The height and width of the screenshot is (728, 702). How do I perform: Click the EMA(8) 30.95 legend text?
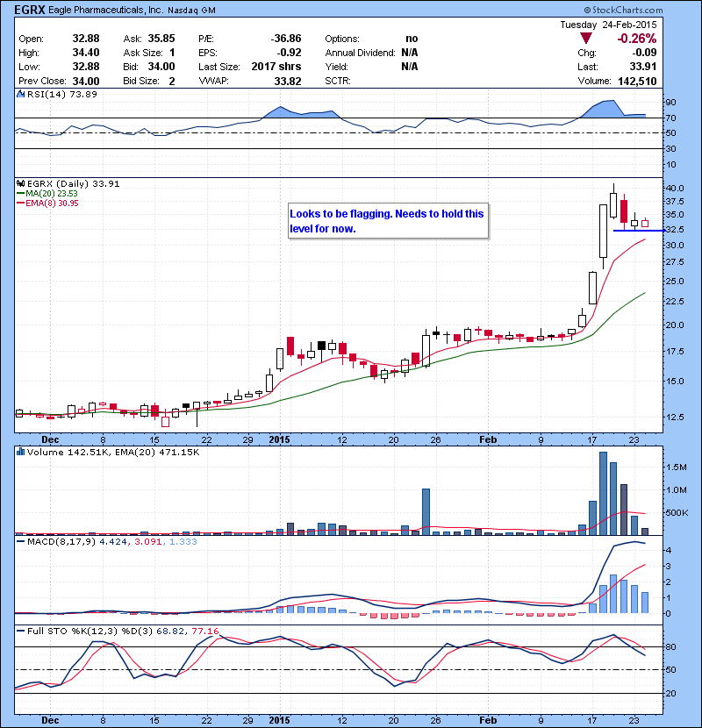tap(52, 203)
